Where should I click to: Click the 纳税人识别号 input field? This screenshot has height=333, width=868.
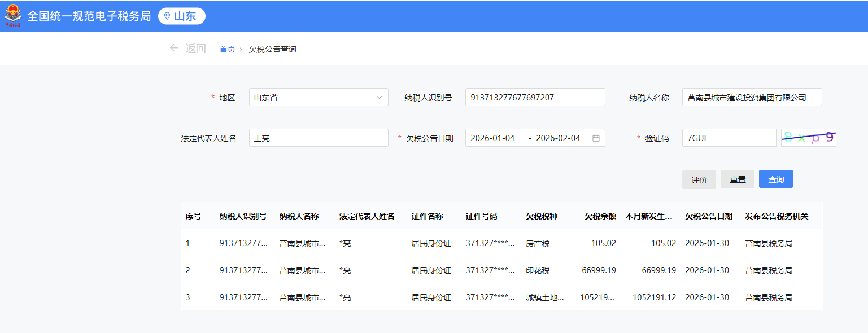[x=534, y=97]
